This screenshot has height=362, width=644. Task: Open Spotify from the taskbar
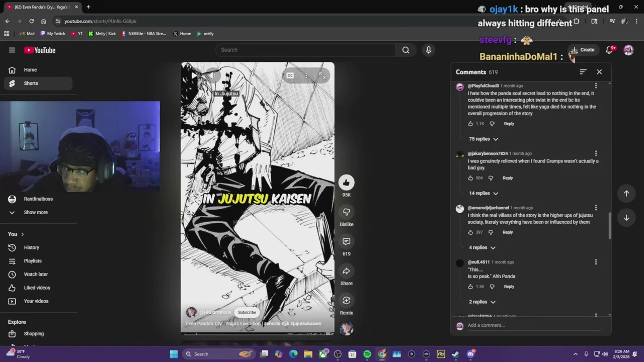pyautogui.click(x=367, y=354)
